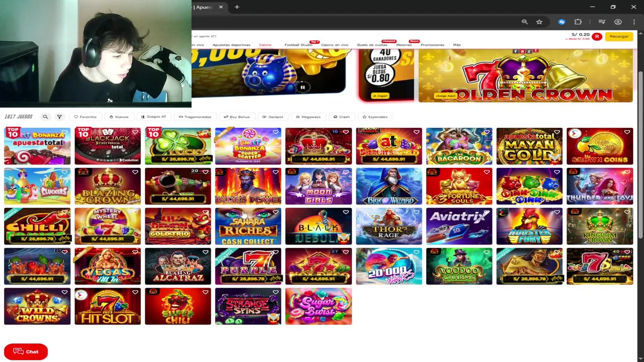
Task: Open Misiones nav item
Action: pyautogui.click(x=404, y=45)
